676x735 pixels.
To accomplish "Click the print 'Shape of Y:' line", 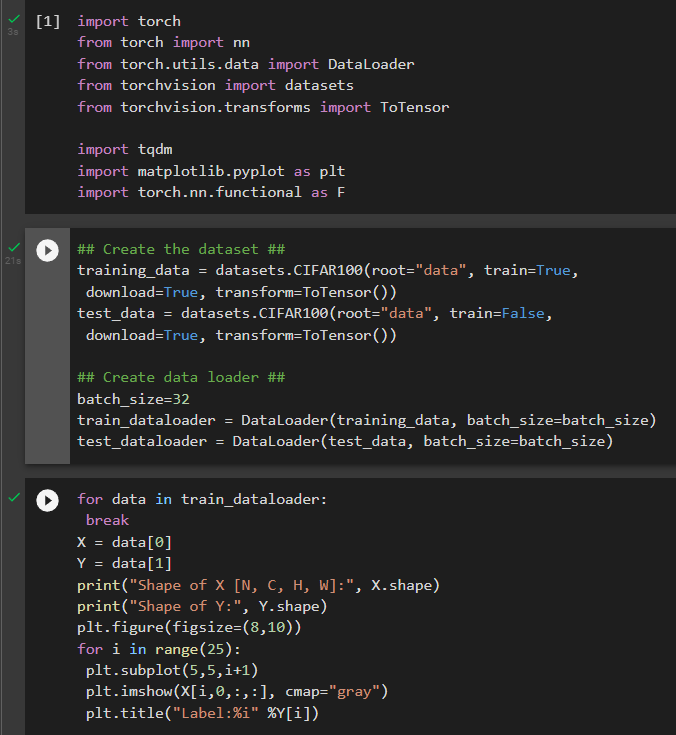I will (202, 607).
